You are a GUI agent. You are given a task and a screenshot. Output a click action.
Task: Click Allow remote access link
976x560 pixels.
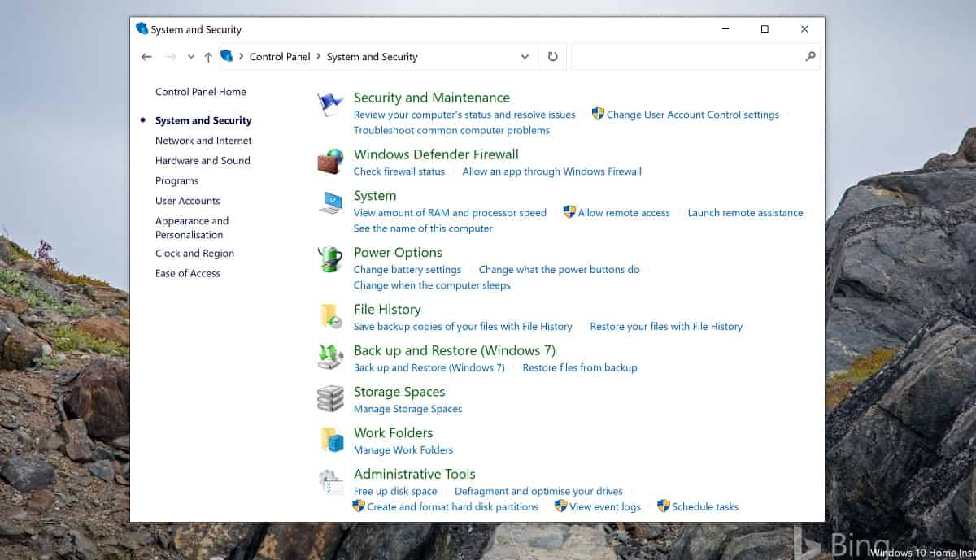click(624, 213)
